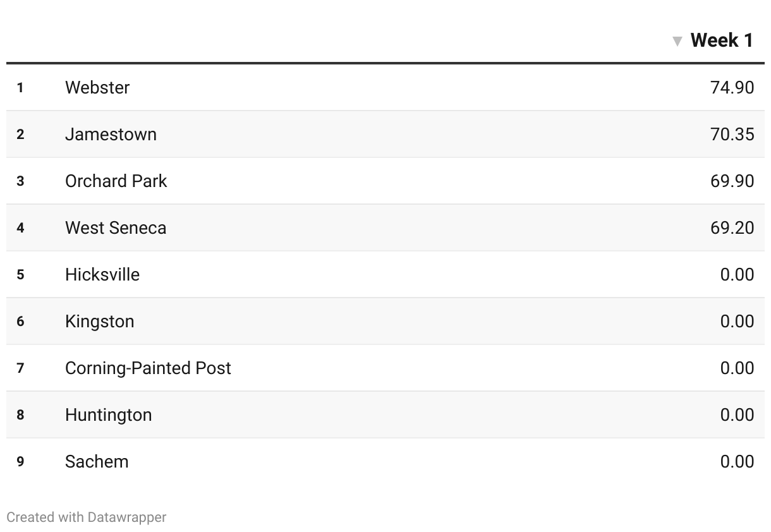Click the Hicksville team name
Screen dimensions: 771x532
click(102, 274)
